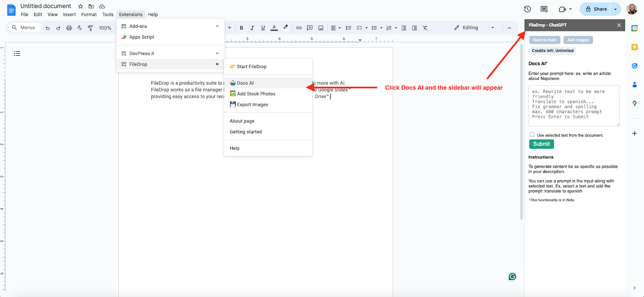The height and width of the screenshot is (297, 644).
Task: Choose Apps Script from Extensions menu
Action: click(170, 37)
